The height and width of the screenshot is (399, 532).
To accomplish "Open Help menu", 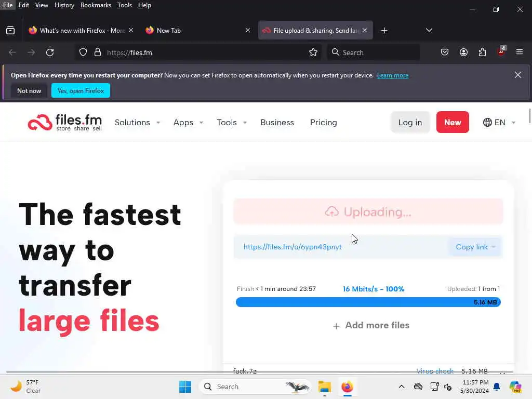I will coord(144,5).
